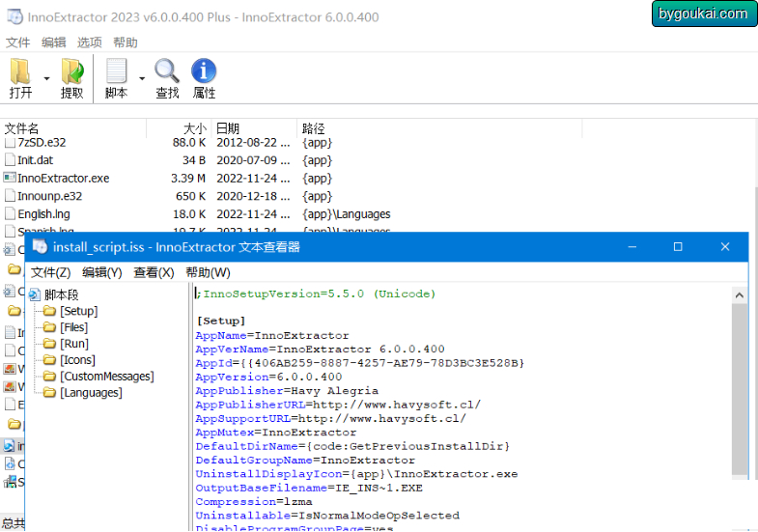Close the install_script.iss text viewer
This screenshot has height=532, width=758.
724,247
